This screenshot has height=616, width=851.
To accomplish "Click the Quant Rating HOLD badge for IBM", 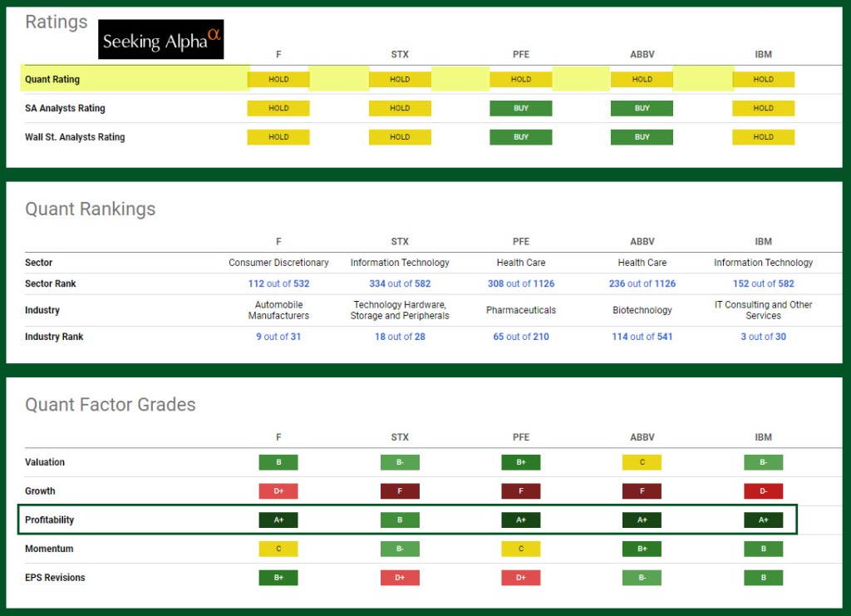I will (763, 80).
